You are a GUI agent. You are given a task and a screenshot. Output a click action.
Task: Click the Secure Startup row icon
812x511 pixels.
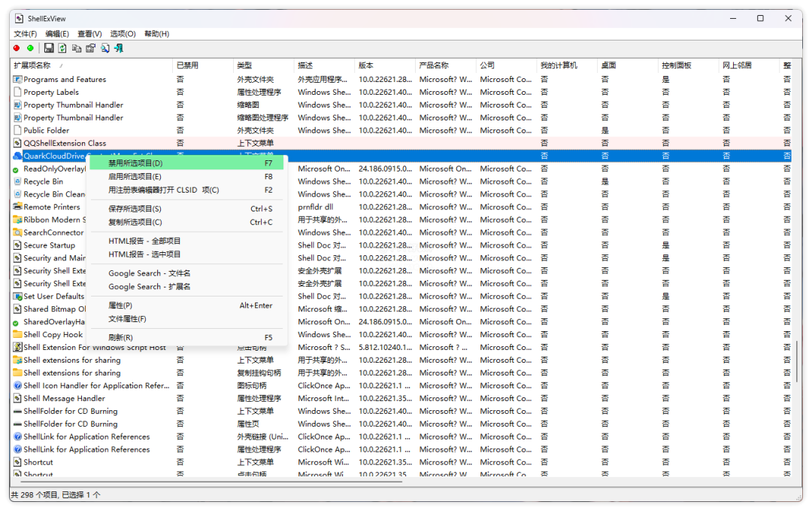click(17, 245)
